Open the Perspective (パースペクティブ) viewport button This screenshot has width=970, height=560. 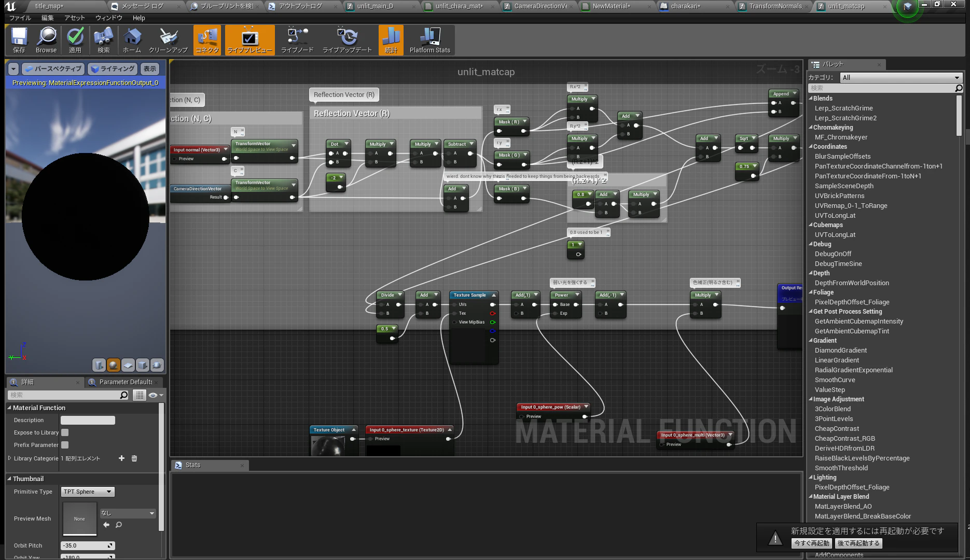tap(53, 69)
